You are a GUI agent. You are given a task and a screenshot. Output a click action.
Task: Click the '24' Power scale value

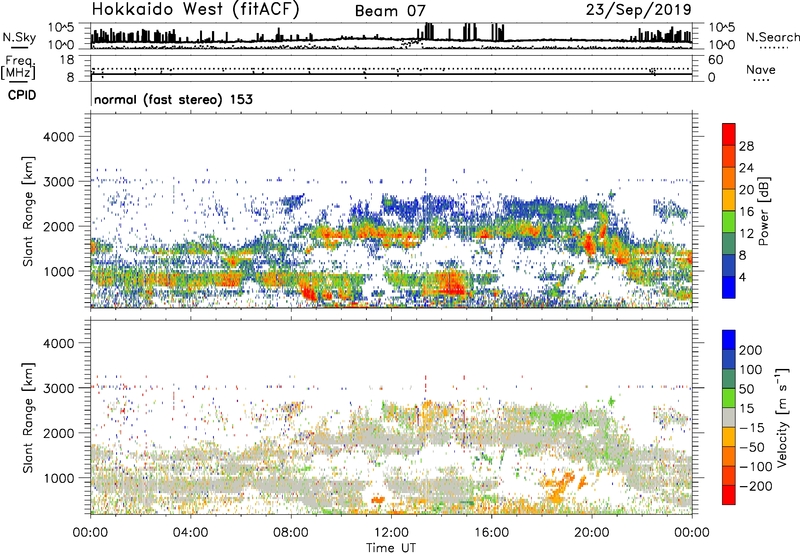pyautogui.click(x=746, y=168)
